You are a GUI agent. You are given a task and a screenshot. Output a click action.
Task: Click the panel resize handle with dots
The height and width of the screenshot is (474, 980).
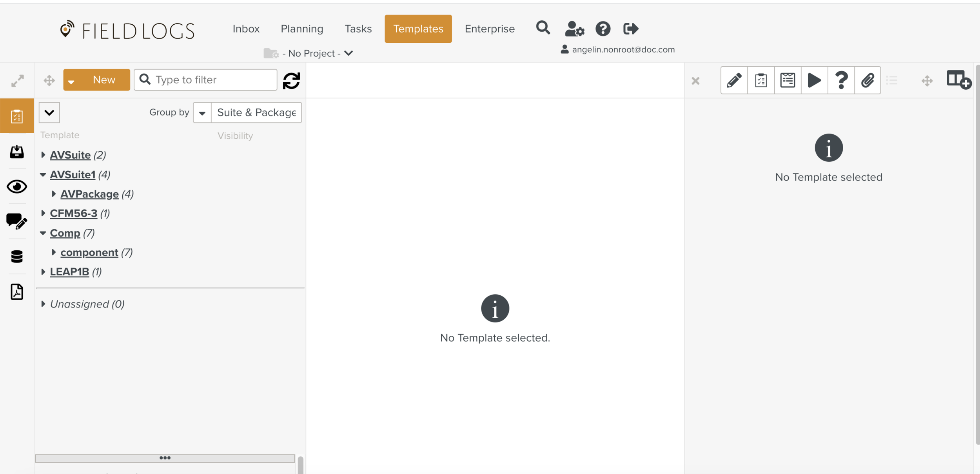[x=165, y=458]
